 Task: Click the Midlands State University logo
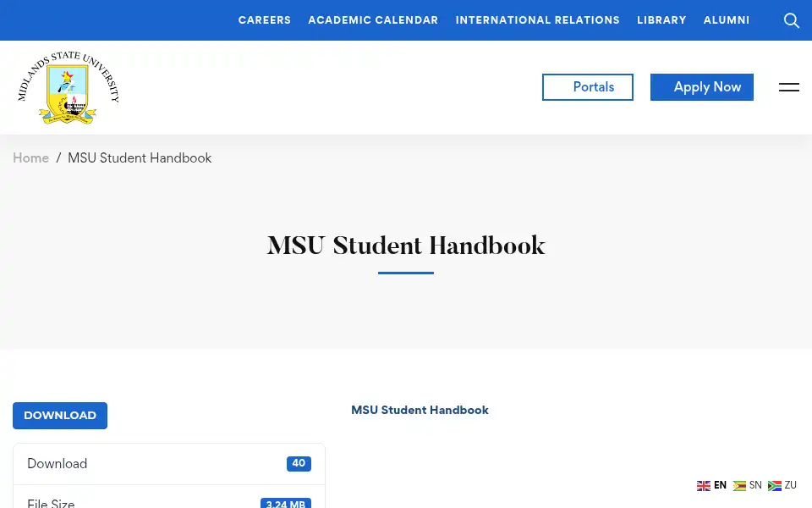(69, 87)
